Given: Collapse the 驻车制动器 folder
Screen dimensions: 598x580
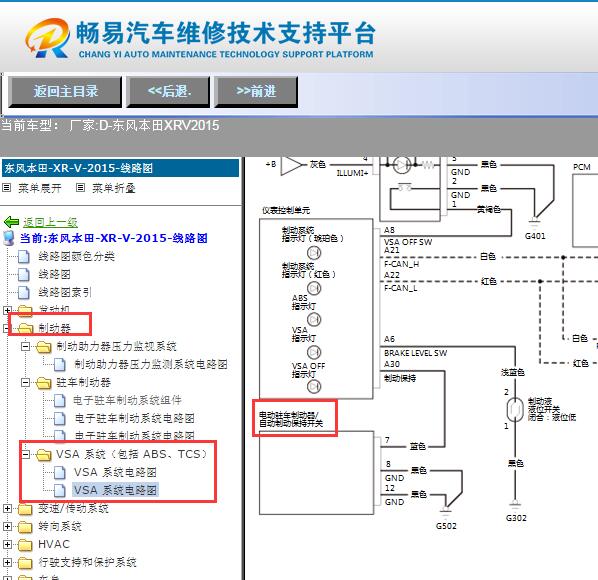Looking at the screenshot, I should point(25,382).
